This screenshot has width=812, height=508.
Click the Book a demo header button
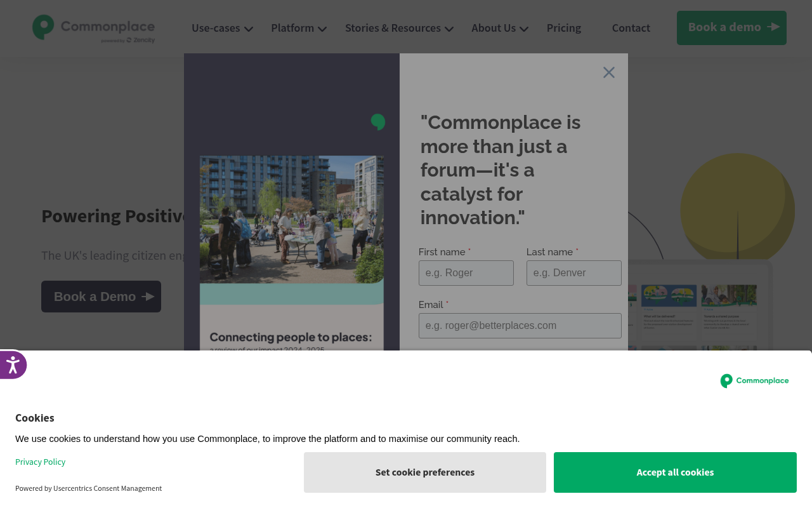click(x=731, y=28)
